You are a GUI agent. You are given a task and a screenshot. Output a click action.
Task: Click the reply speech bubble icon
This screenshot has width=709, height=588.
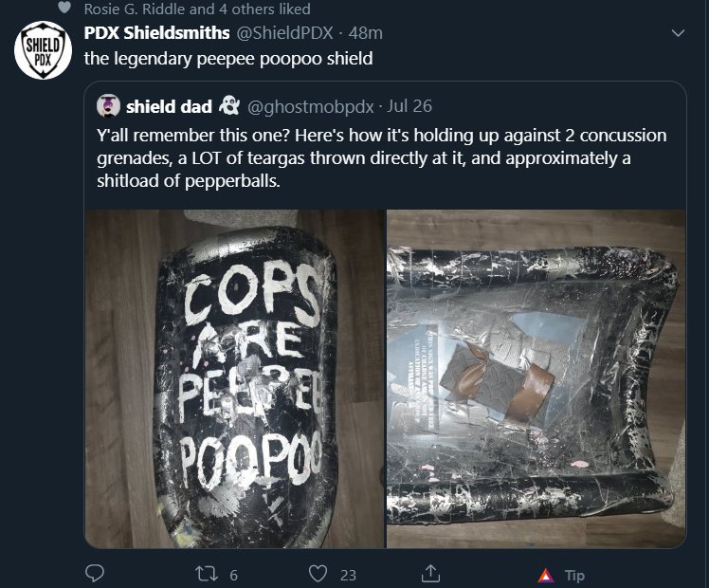click(95, 574)
